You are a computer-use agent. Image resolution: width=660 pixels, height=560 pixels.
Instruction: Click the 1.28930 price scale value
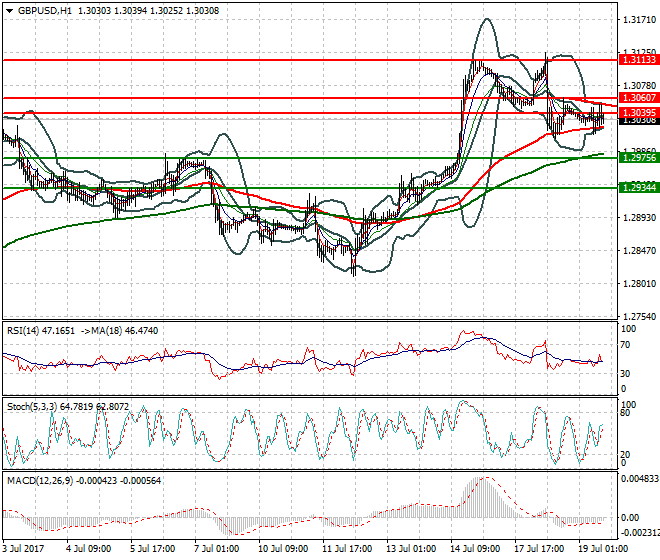(639, 218)
